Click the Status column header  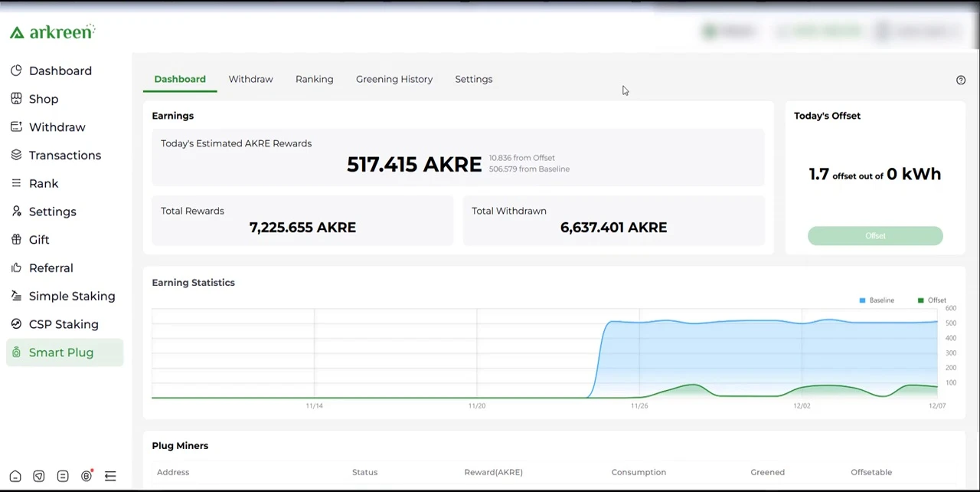click(364, 472)
